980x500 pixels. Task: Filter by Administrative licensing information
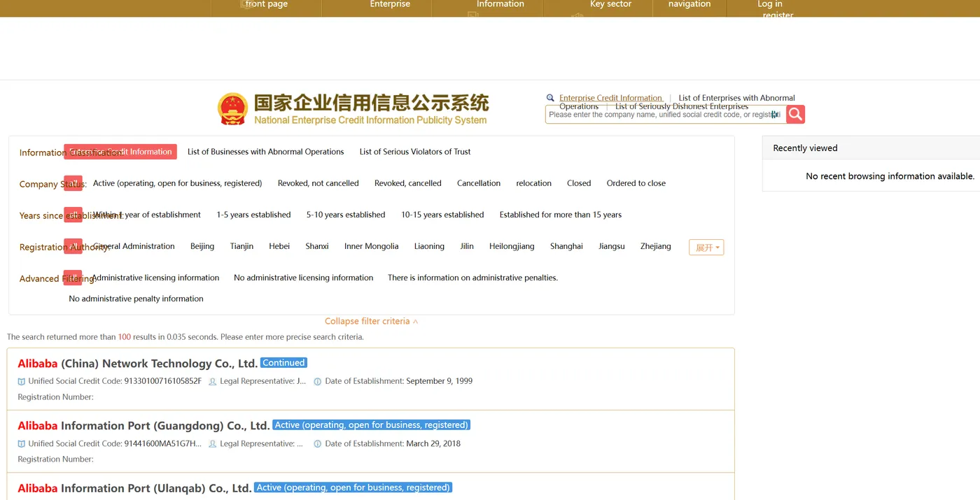[155, 278]
